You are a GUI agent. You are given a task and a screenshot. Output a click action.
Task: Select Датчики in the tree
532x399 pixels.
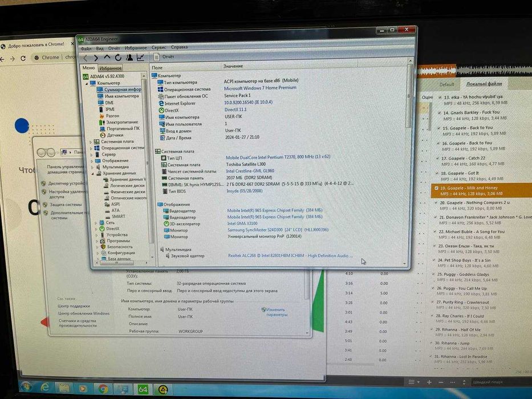112,135
